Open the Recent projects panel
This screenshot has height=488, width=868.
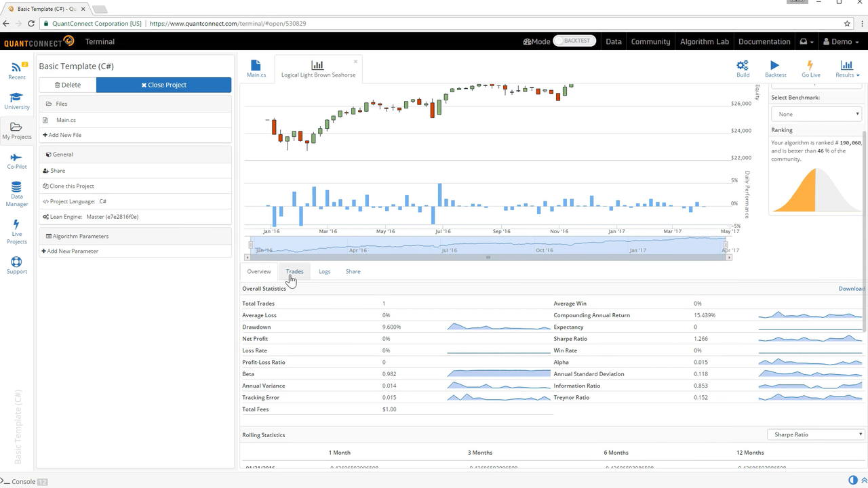coord(17,70)
